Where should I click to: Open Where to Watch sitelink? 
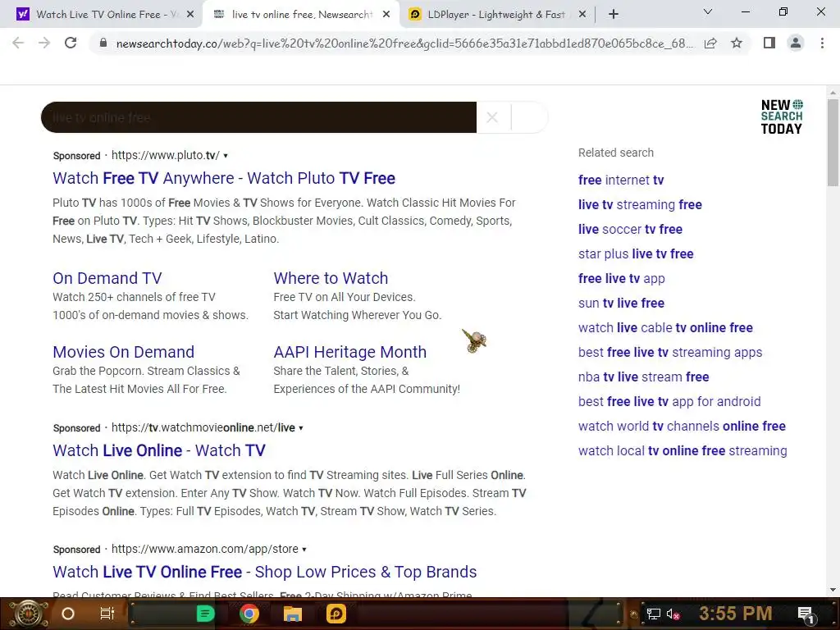[x=331, y=278]
